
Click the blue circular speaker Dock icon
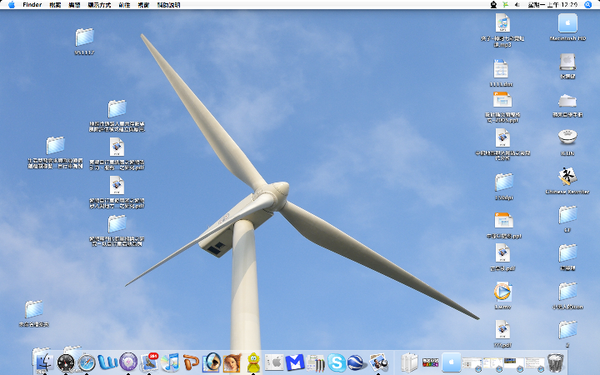coord(211,362)
